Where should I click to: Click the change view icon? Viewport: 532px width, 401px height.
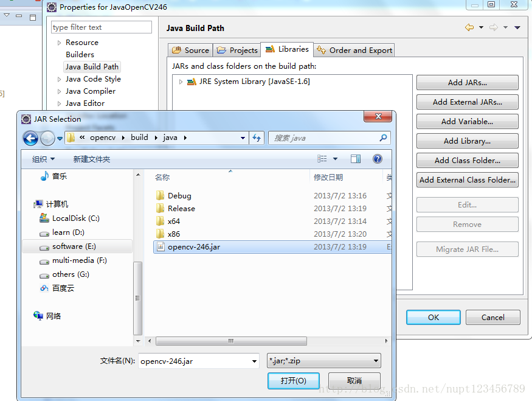pyautogui.click(x=322, y=159)
